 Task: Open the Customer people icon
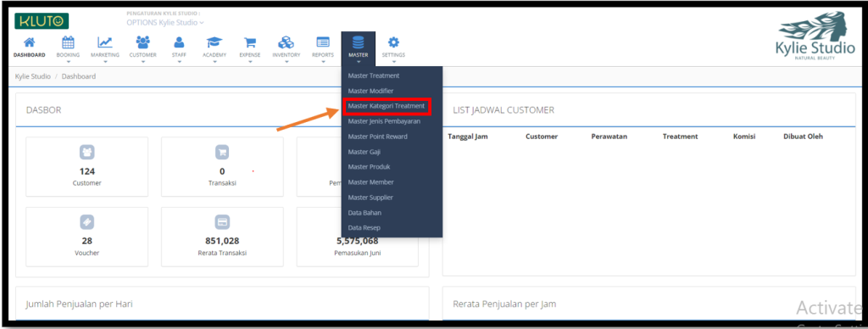(x=142, y=42)
